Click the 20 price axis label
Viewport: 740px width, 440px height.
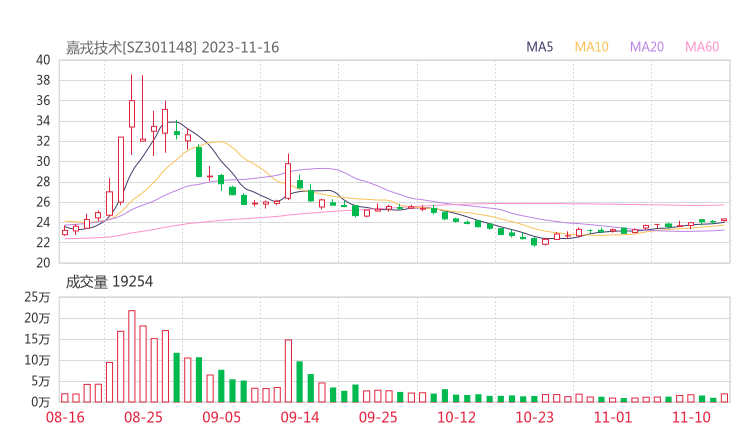(x=43, y=263)
